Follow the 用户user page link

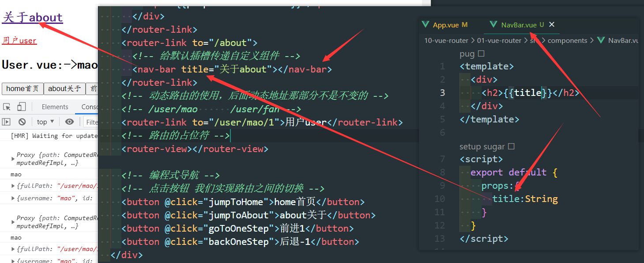[19, 41]
